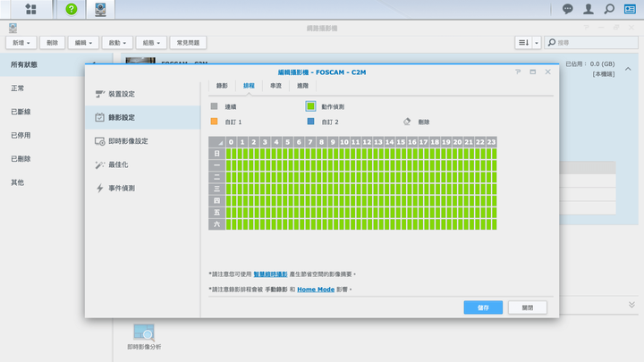Filter cameras by 已斷線 status
Screen dimensions: 644x362
pos(56,112)
